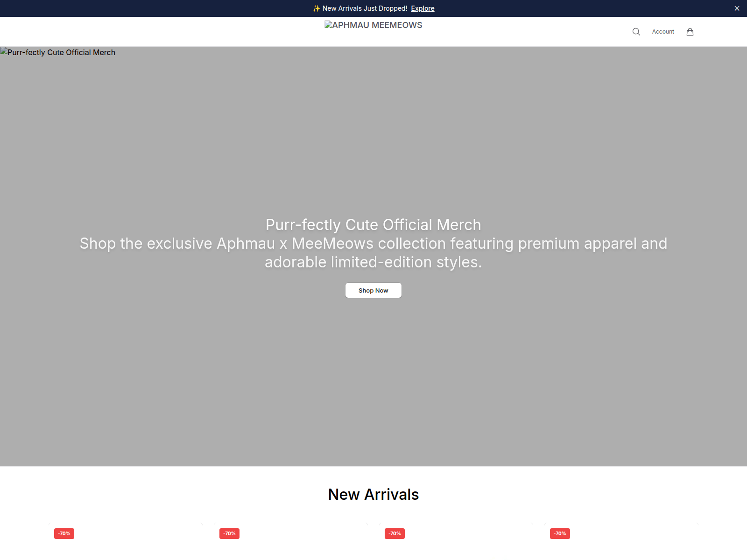Click the broken hero image alt text
The height and width of the screenshot is (560, 747).
[x=58, y=52]
